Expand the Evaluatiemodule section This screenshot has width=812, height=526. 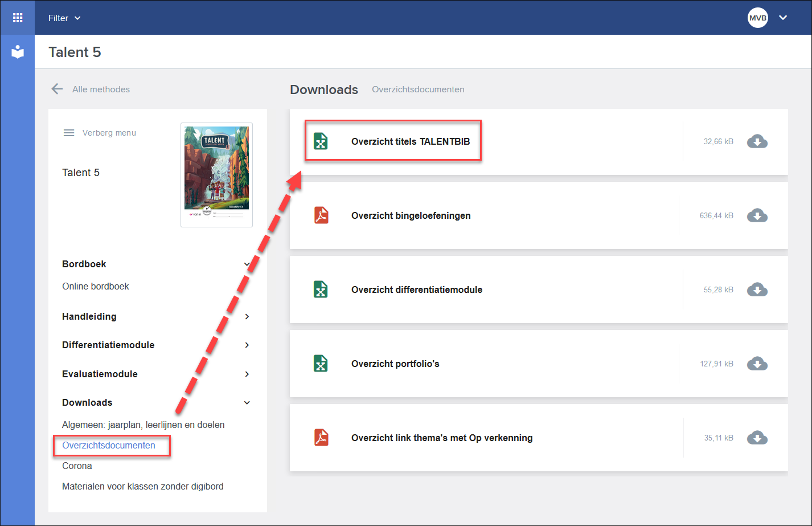point(247,374)
